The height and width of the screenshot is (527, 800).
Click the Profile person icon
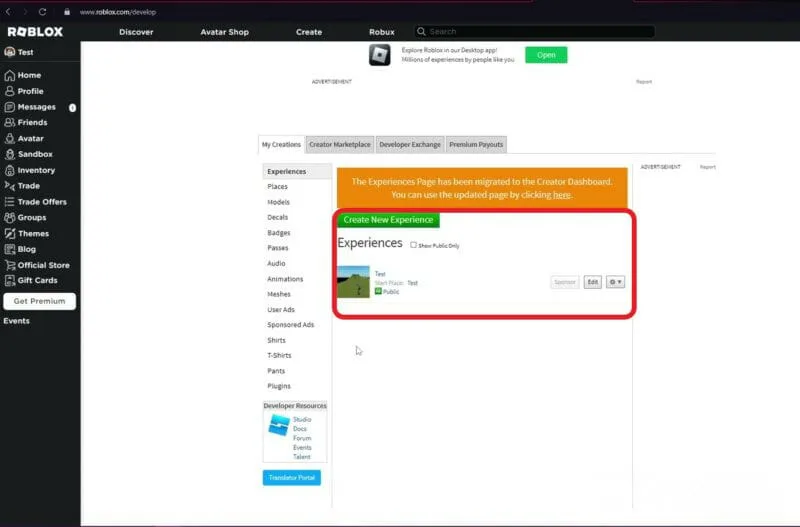point(10,91)
